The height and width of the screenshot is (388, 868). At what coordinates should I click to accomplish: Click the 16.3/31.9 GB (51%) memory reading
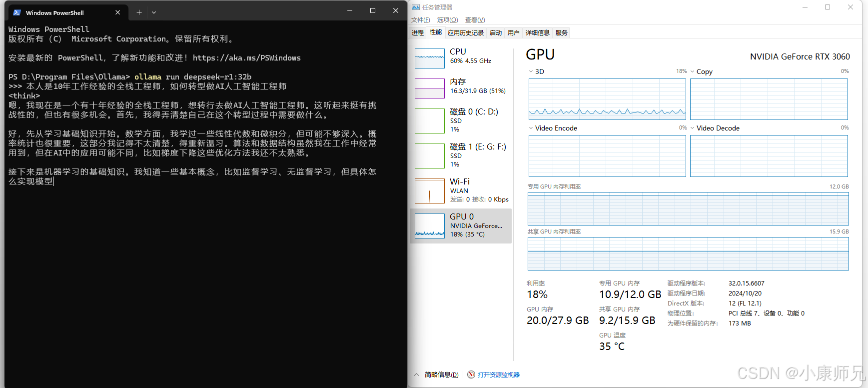[478, 91]
